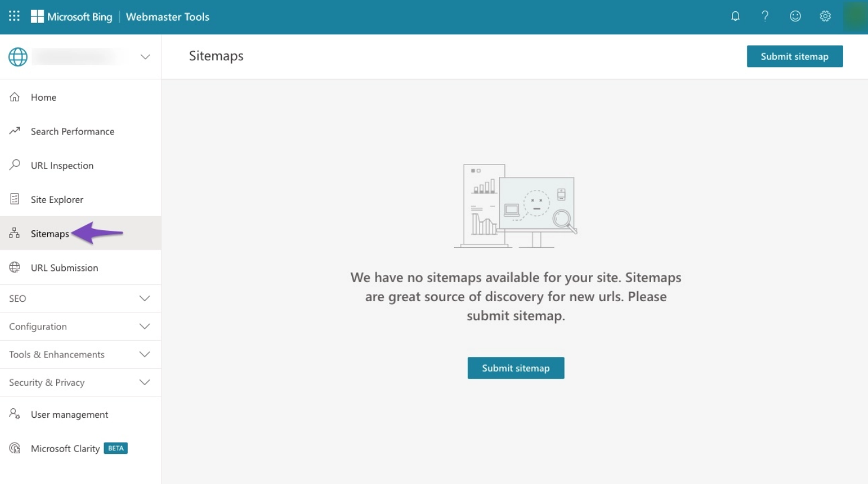Select the Search Performance icon
The image size is (868, 484).
14,131
